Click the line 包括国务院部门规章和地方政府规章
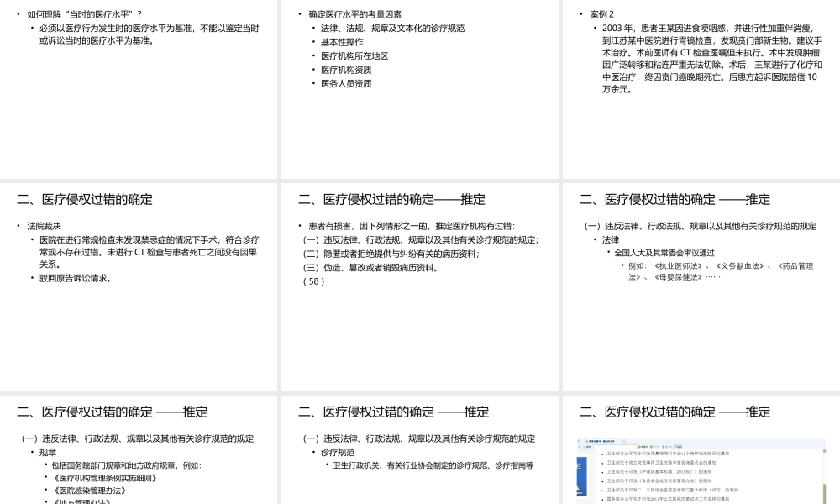840x504 pixels. pyautogui.click(x=127, y=465)
